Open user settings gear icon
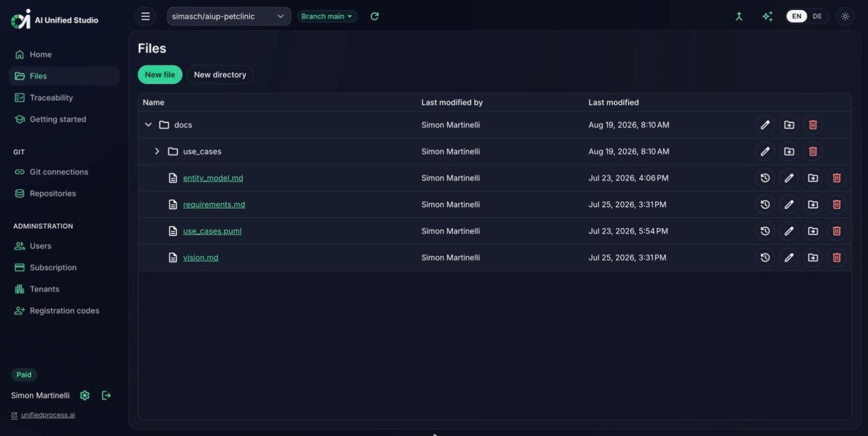The image size is (868, 436). click(84, 396)
